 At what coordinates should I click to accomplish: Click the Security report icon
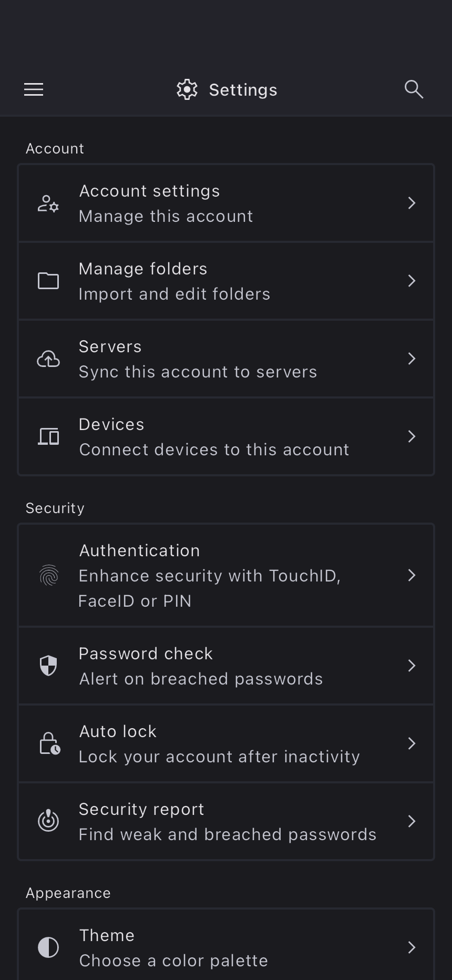pyautogui.click(x=48, y=821)
